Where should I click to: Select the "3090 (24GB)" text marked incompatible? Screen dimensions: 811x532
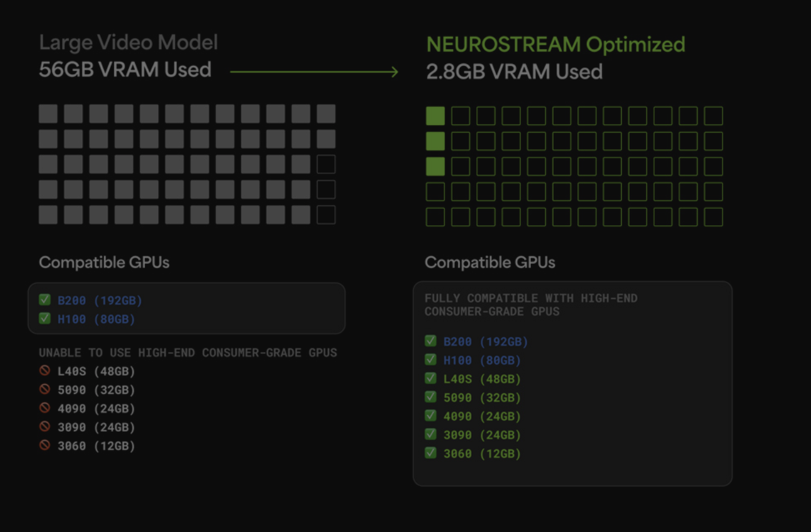click(x=96, y=427)
